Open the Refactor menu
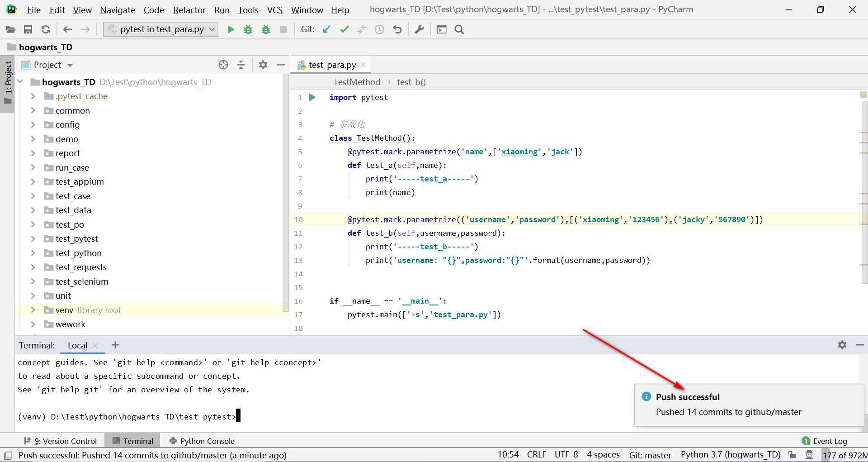The height and width of the screenshot is (462, 868). click(x=189, y=10)
